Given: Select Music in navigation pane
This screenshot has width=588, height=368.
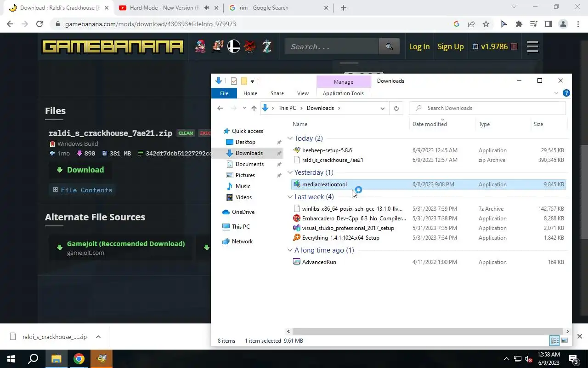Looking at the screenshot, I should [x=243, y=186].
